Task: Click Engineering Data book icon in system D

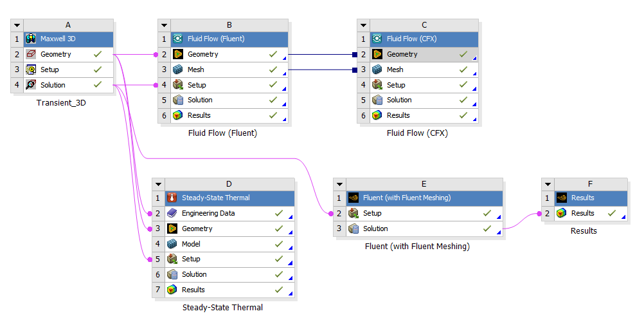Action: pos(172,213)
